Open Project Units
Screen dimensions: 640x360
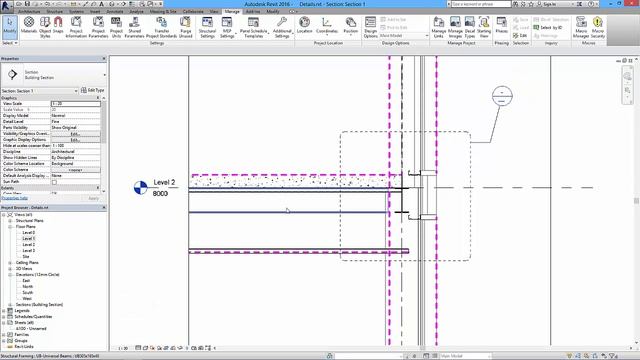click(x=116, y=27)
